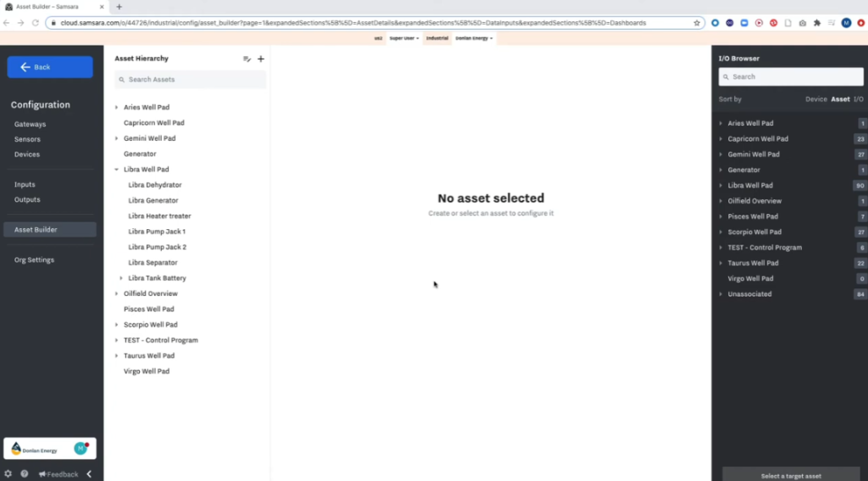Sort I/O Browser by Device
868x481 pixels.
tap(816, 99)
